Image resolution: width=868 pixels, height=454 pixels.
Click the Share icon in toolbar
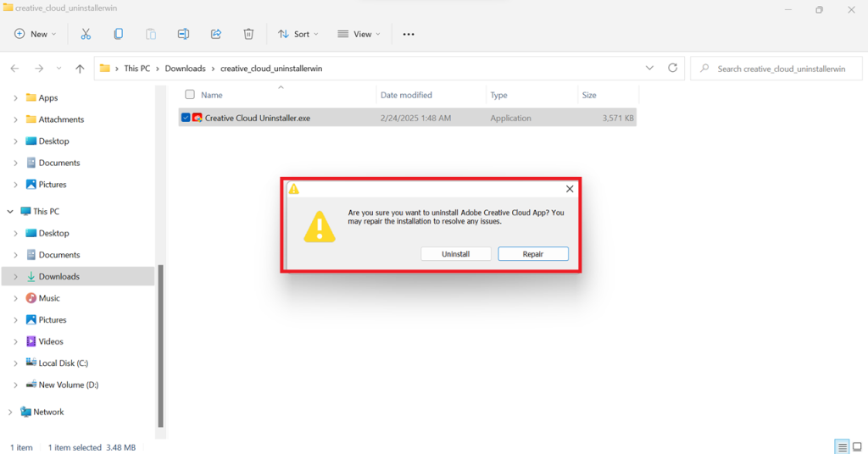(216, 34)
